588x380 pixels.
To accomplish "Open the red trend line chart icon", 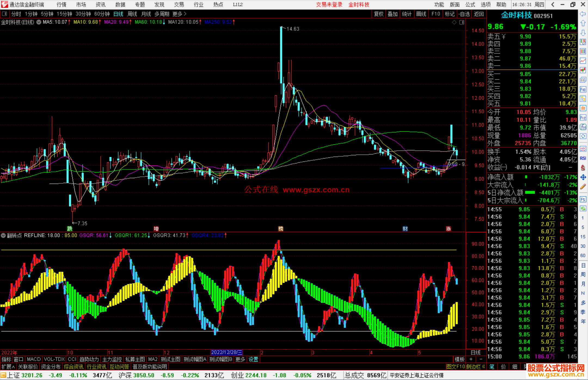I will click(x=583, y=61).
